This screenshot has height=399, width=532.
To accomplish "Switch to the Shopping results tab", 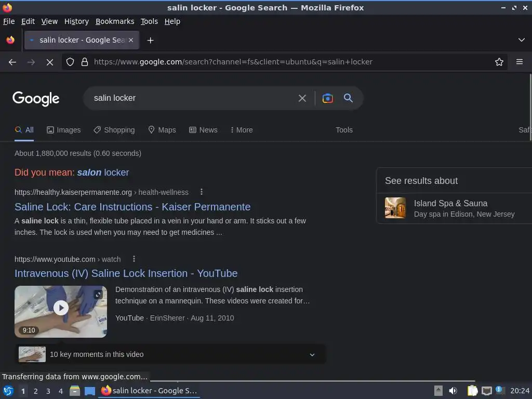I will click(x=114, y=130).
